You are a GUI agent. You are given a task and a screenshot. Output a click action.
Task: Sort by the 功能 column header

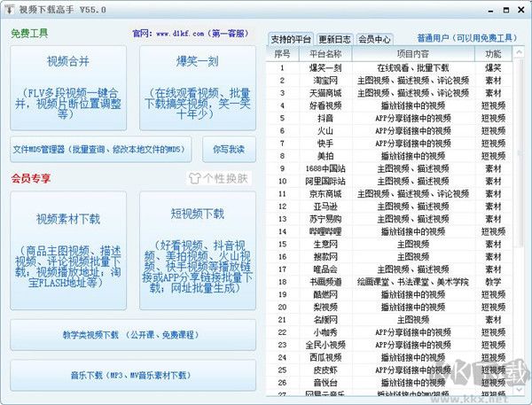(493, 53)
